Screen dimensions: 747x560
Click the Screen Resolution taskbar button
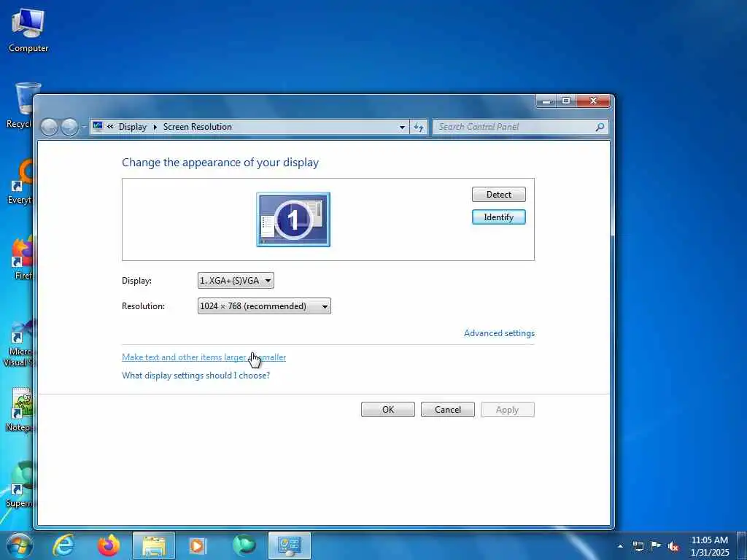[289, 545]
